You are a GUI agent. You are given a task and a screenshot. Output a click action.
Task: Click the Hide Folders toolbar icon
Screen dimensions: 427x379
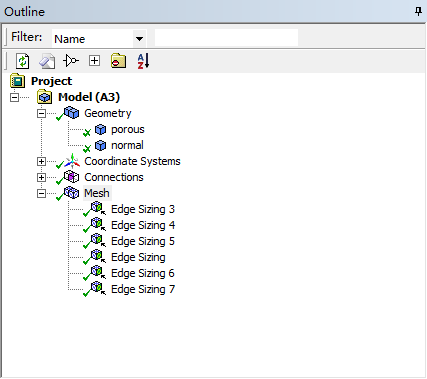tap(118, 61)
